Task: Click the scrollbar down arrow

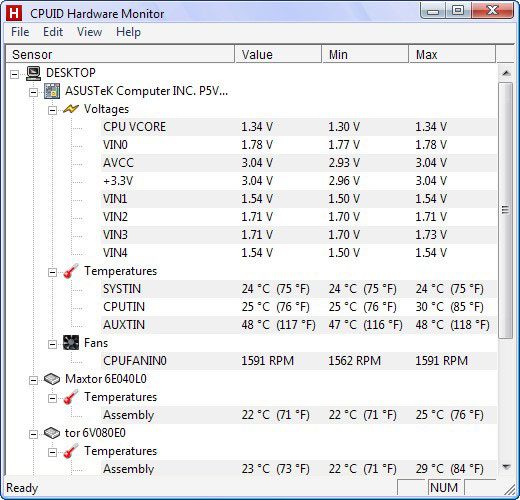Action: pos(506,467)
